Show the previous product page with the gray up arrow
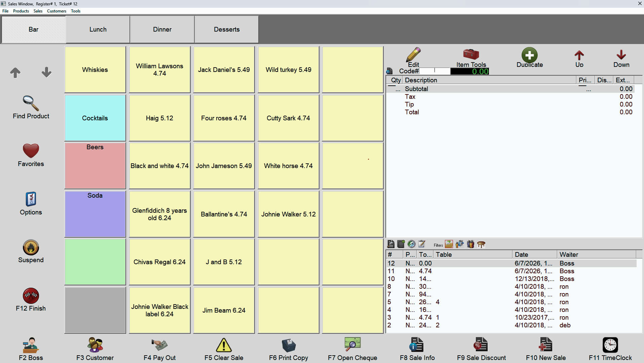This screenshot has height=363, width=644. pyautogui.click(x=15, y=72)
